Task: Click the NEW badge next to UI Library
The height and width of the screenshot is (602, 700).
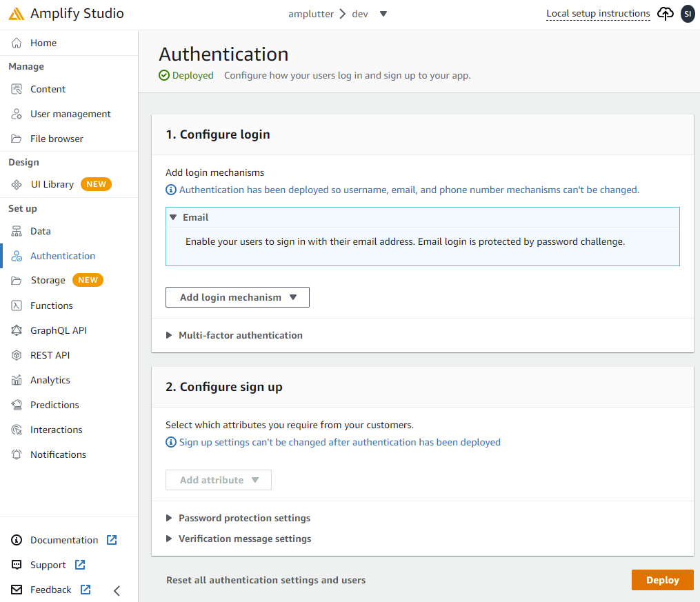Action: coord(96,184)
